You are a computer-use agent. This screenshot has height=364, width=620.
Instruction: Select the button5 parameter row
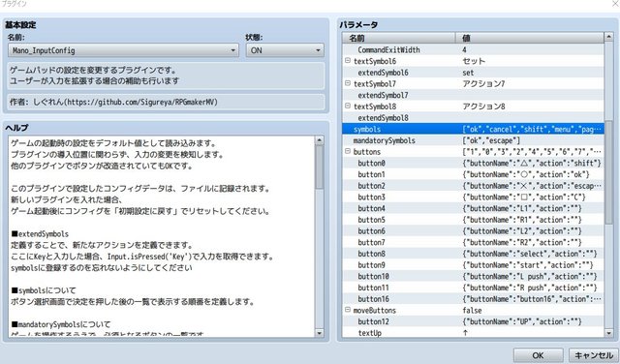click(474, 220)
